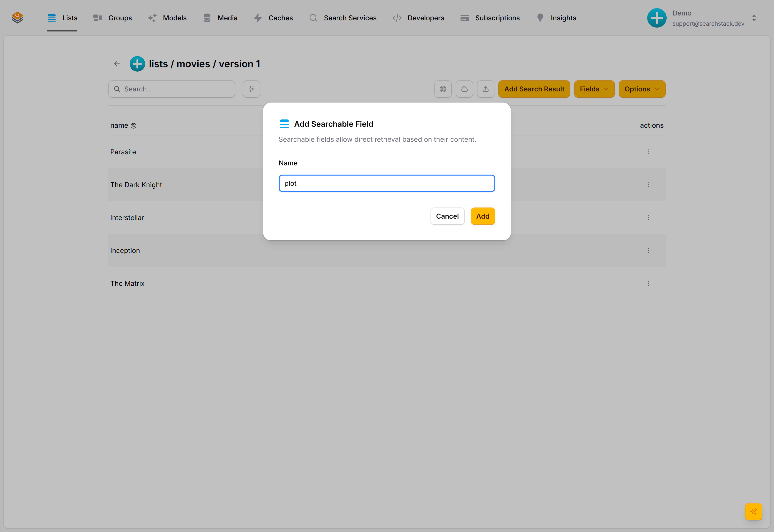Focus the Search.. input field
This screenshot has height=532, width=774.
click(172, 89)
